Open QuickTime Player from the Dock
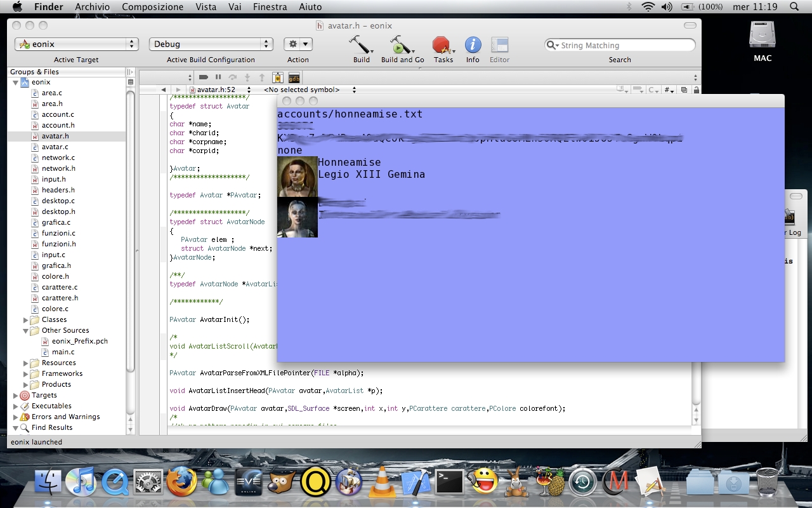The image size is (812, 508). pos(115,482)
